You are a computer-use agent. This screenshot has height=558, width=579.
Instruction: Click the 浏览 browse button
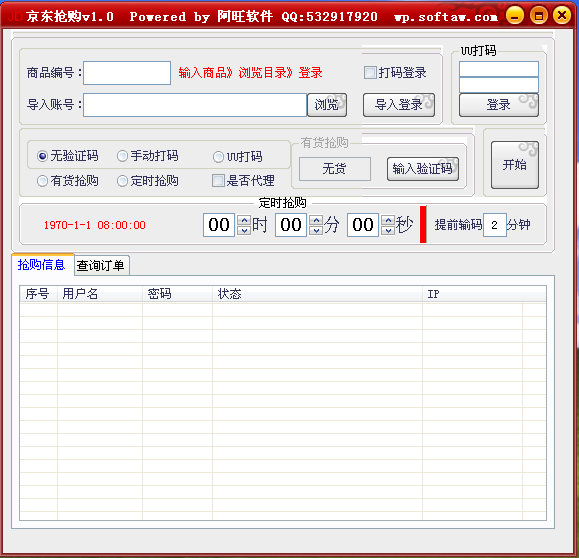pos(327,105)
